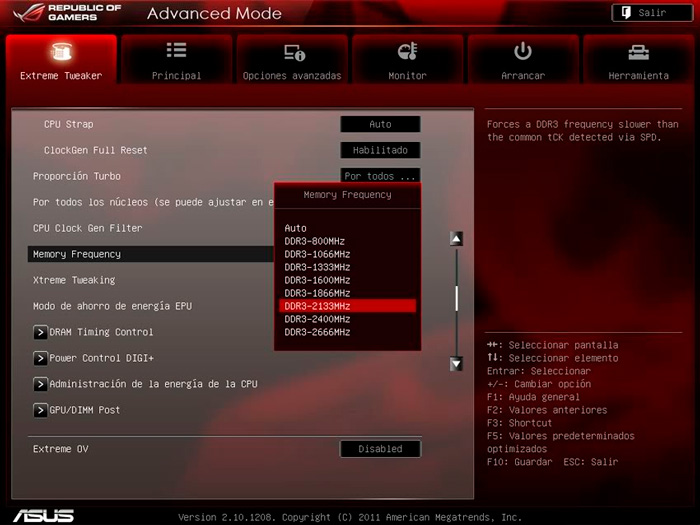Change the CPU Strap Auto value
This screenshot has height=525, width=700.
(380, 124)
